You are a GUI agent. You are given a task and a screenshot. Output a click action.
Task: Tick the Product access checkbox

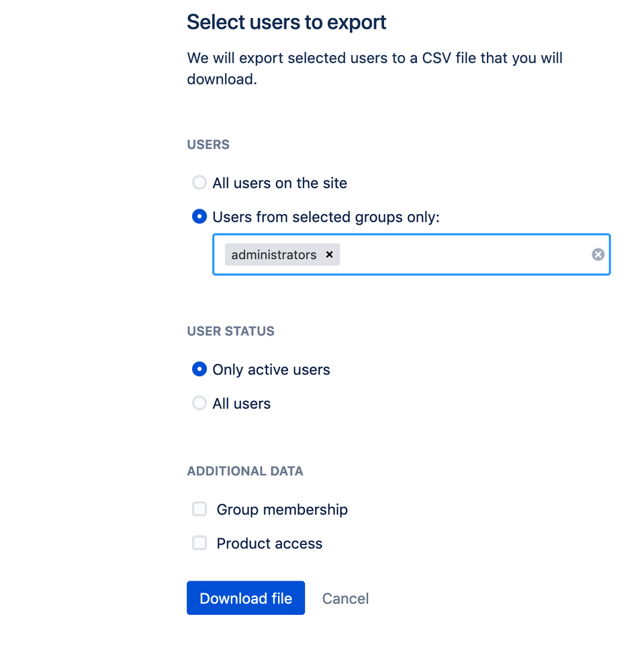(x=199, y=543)
